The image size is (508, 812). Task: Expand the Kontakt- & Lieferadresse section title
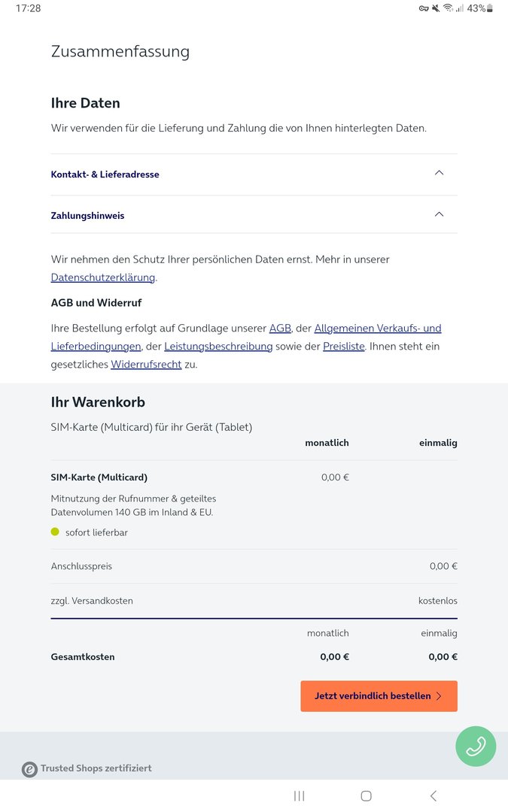click(105, 174)
